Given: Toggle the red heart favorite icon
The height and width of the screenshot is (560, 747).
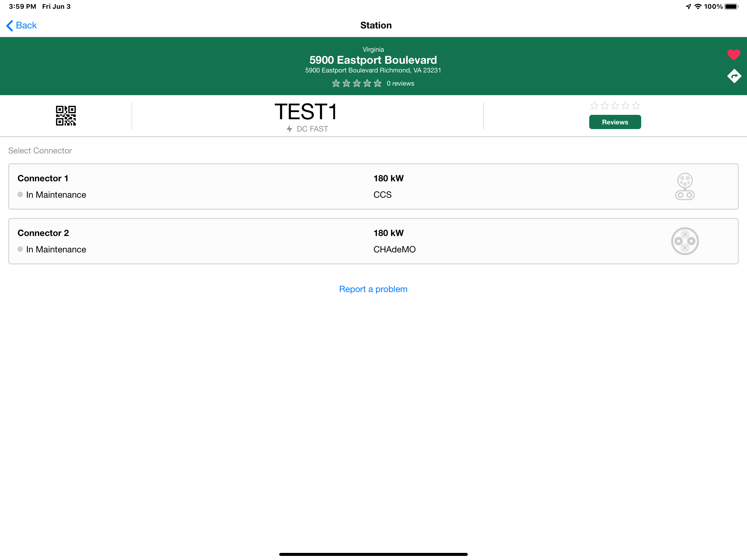Looking at the screenshot, I should pos(734,54).
